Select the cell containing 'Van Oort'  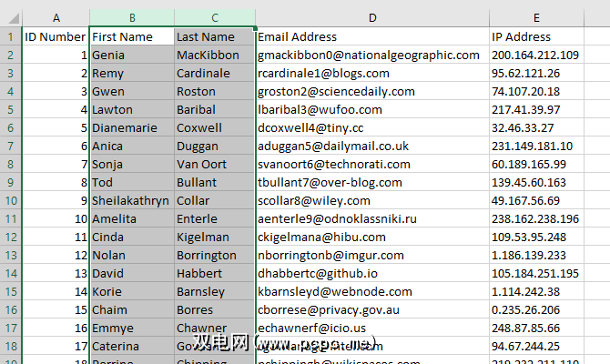[x=215, y=164]
